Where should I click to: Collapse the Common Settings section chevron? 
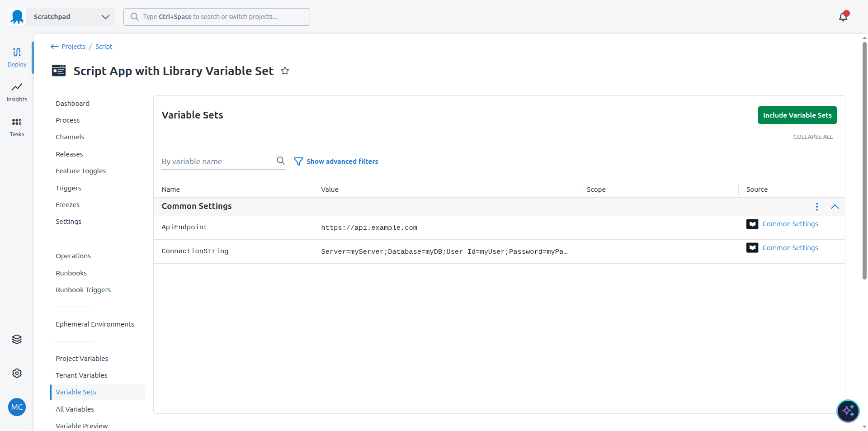[835, 207]
